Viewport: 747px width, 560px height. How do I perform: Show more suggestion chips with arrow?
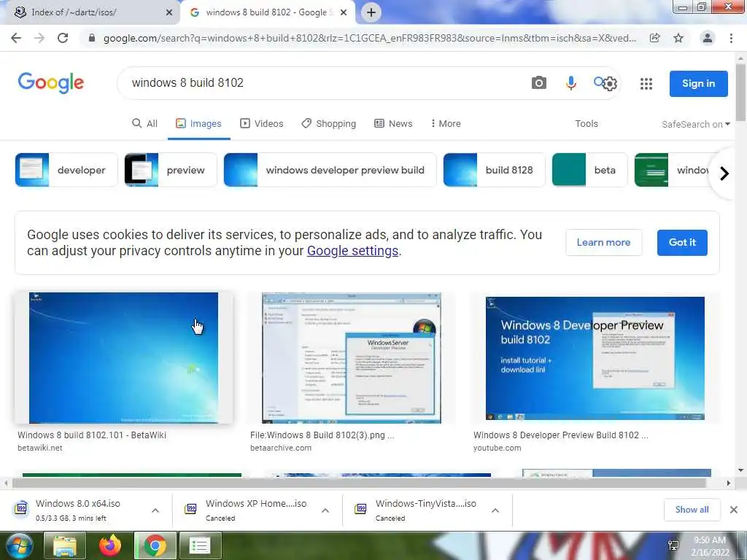click(x=724, y=174)
